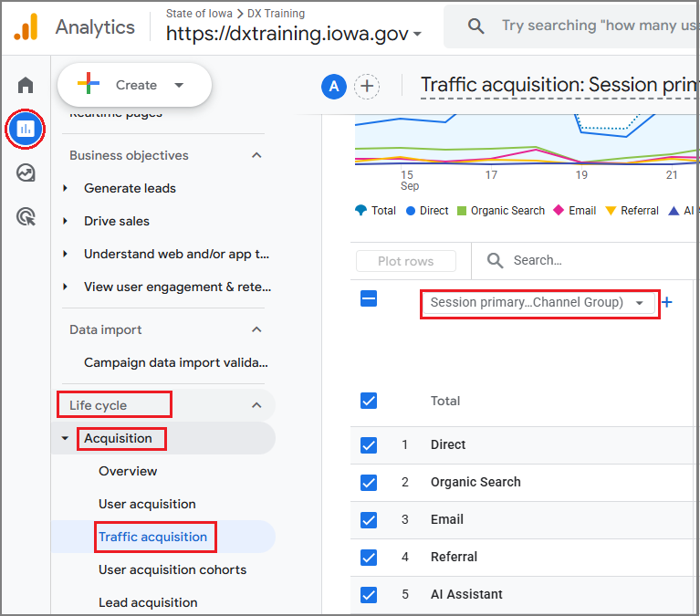This screenshot has width=700, height=616.
Task: Click the https://dxtraining.iowa.gov property name
Action: (287, 34)
